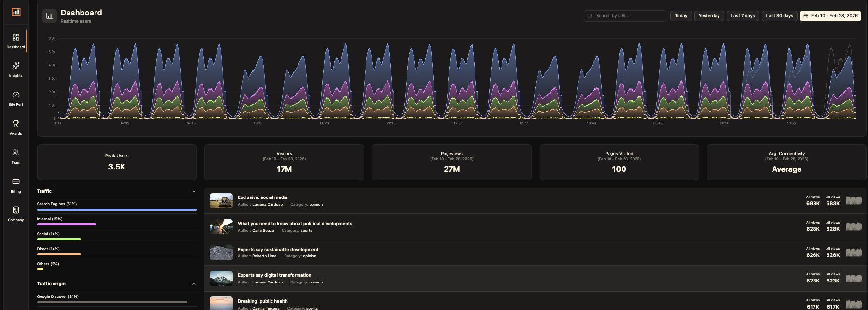Click the magnifier icon in search box
Viewport: 868px width, 310px height.
coord(590,16)
